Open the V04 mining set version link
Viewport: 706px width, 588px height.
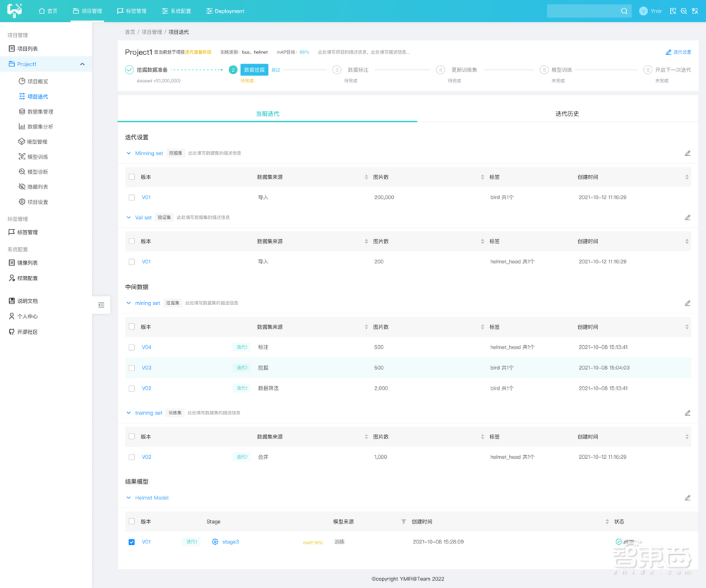[x=146, y=347]
